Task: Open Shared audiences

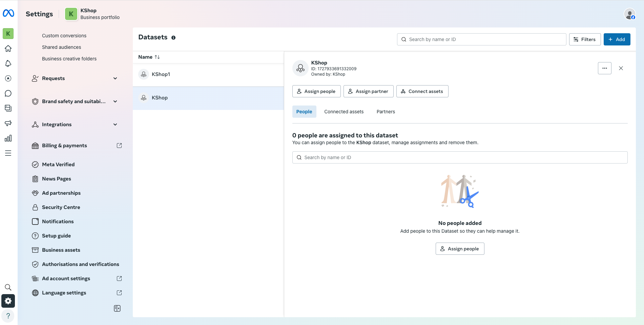Action: [61, 47]
